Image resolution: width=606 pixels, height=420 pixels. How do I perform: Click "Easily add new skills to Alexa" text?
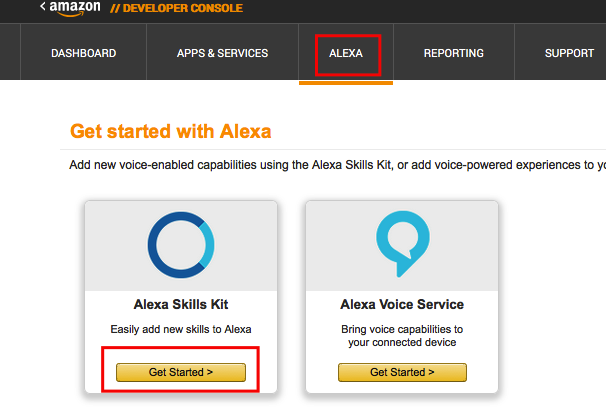click(181, 329)
